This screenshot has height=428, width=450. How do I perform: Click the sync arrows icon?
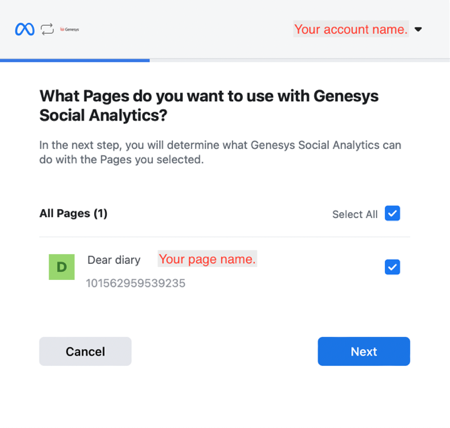click(x=47, y=29)
